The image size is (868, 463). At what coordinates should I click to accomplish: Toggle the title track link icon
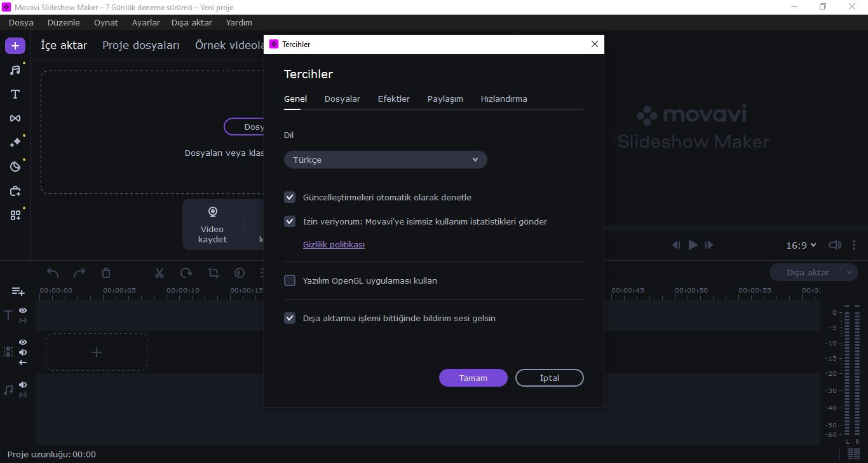coord(23,321)
